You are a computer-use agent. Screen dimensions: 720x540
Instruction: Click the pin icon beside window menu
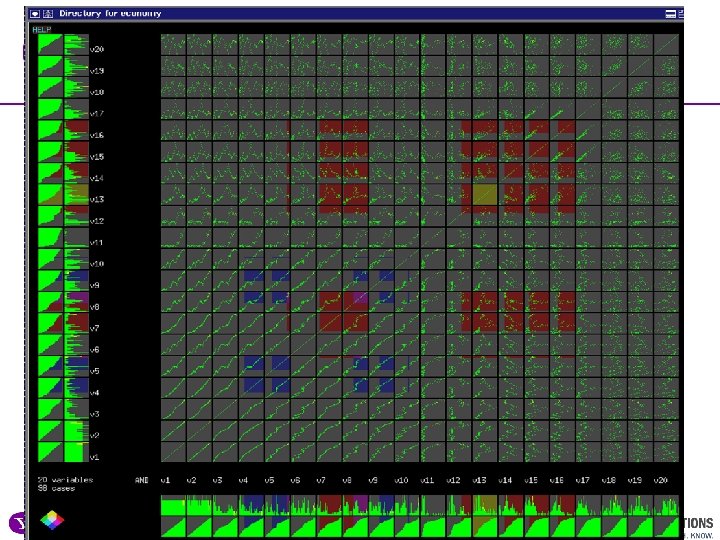(x=48, y=14)
